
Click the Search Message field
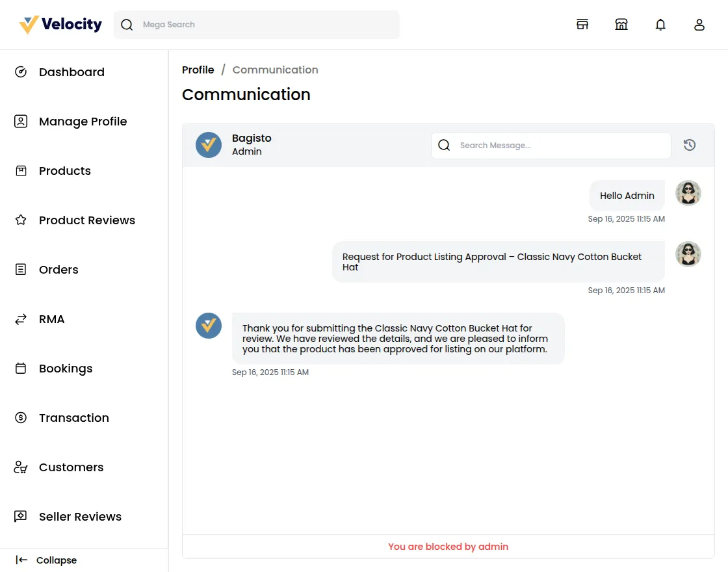click(x=559, y=146)
